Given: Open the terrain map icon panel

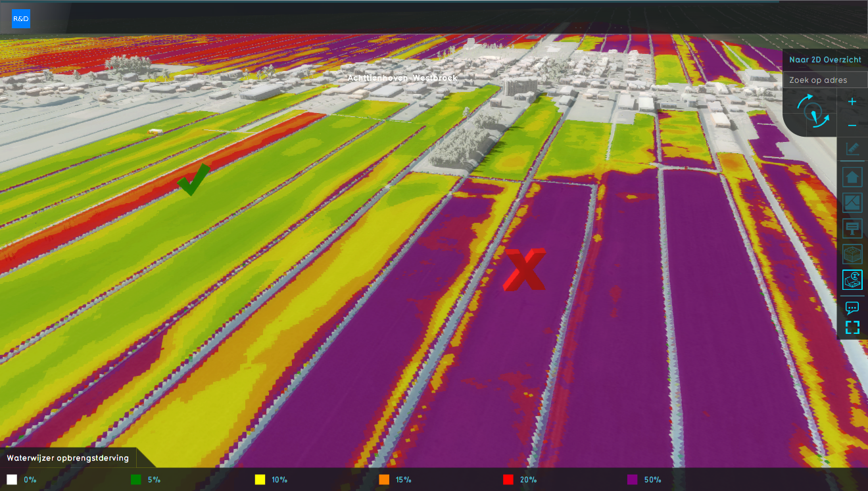Looking at the screenshot, I should coord(852,203).
